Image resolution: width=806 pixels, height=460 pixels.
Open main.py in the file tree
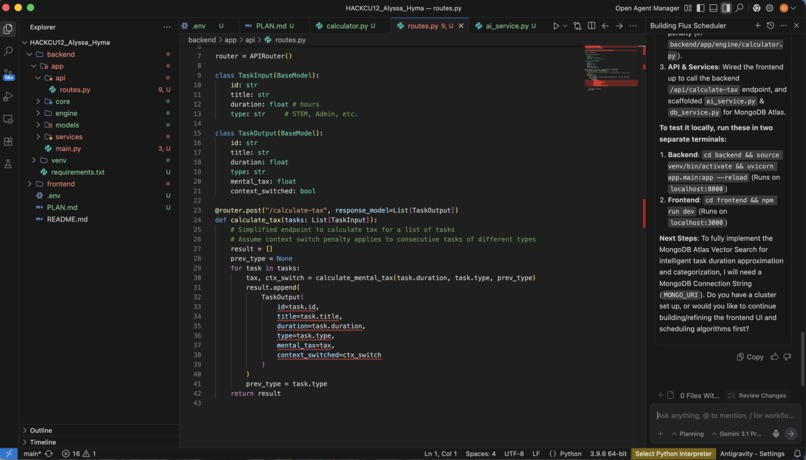pos(68,149)
